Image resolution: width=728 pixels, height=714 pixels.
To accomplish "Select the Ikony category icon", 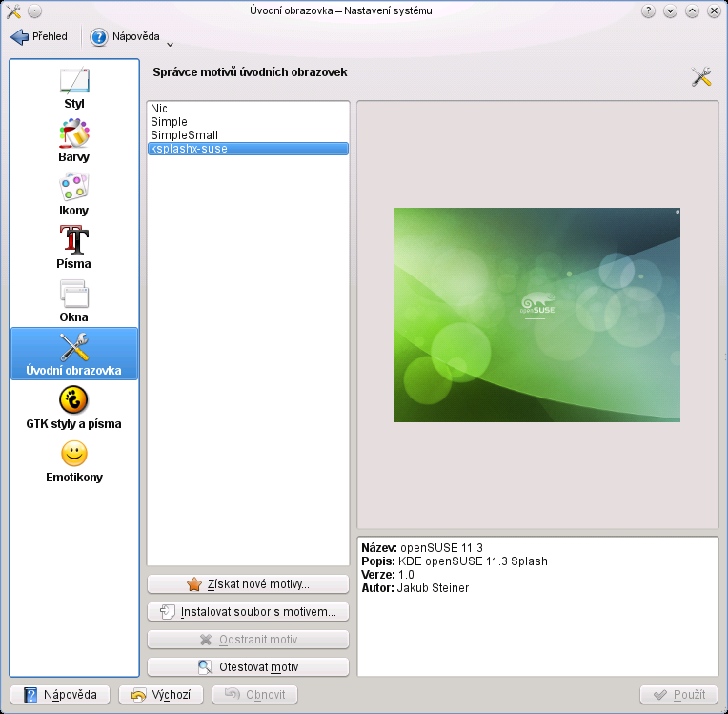I will click(74, 187).
